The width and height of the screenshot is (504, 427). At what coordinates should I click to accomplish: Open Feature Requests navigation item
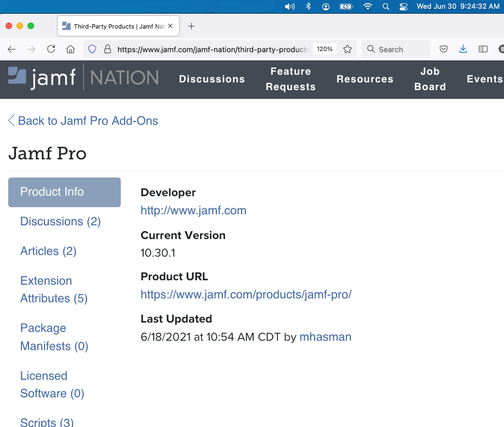290,79
